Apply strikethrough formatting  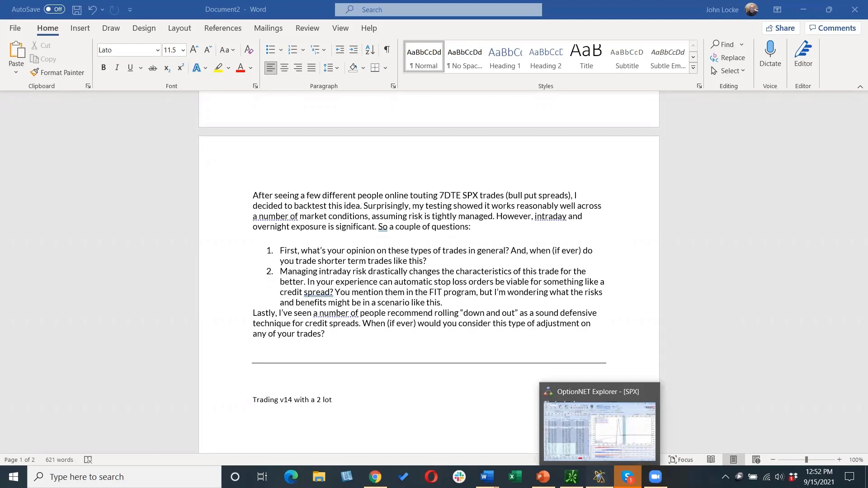tap(153, 68)
